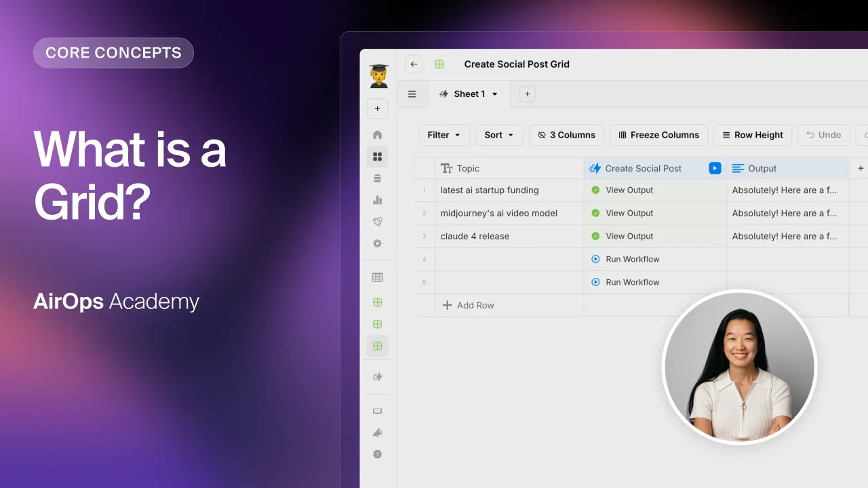The image size is (868, 488).
Task: Run Workflow in row 5
Action: [x=626, y=283]
